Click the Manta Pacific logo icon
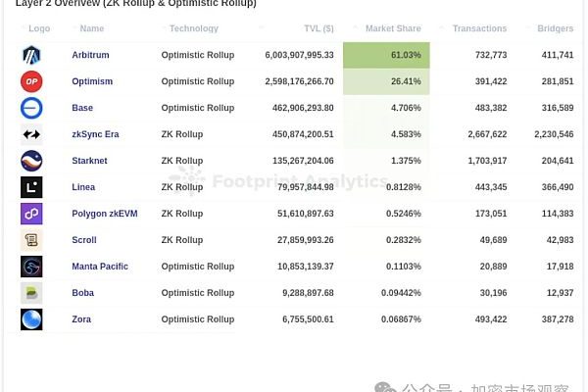 (x=31, y=267)
